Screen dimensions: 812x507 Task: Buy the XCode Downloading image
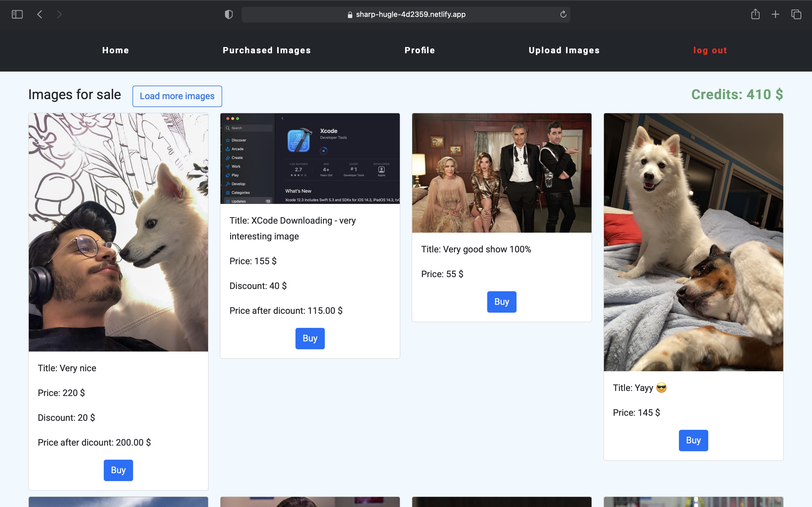[310, 338]
